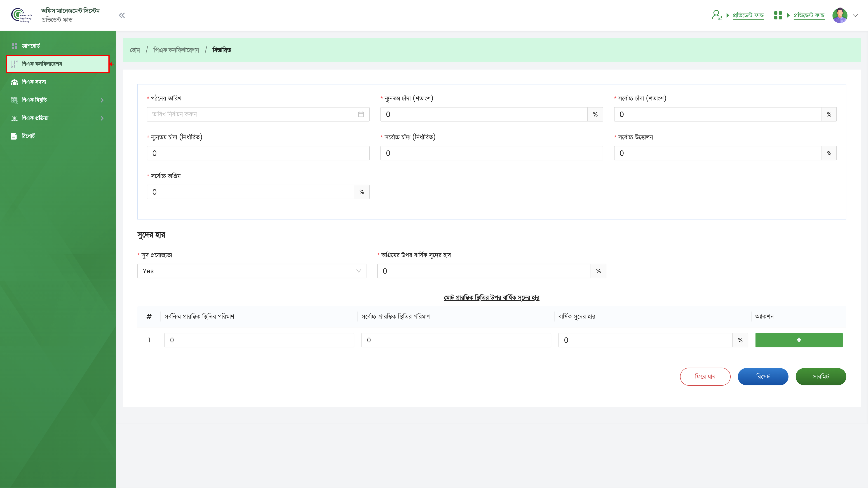Go to পিএফ কনফিগারেশন breadcrumb link

[x=176, y=50]
